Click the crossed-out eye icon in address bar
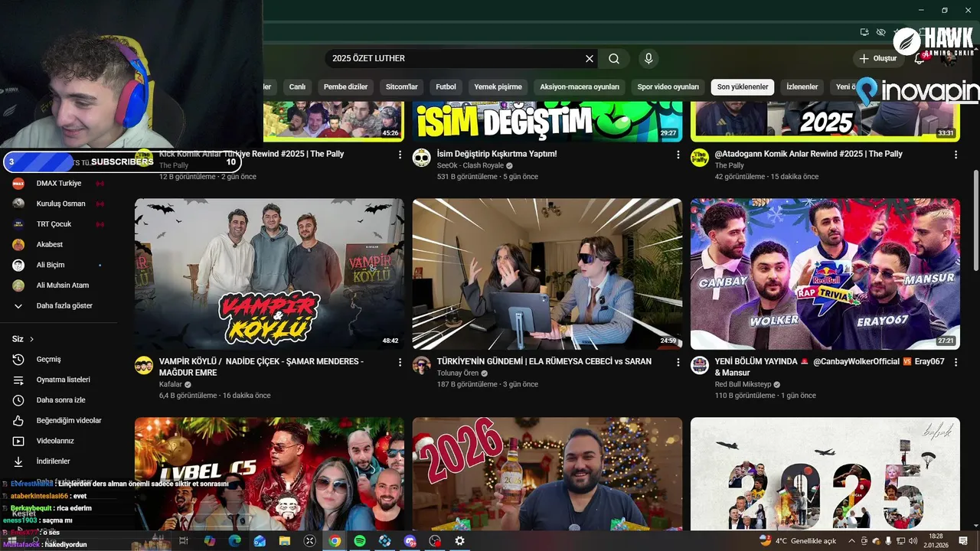This screenshot has height=551, width=980. 881,32
